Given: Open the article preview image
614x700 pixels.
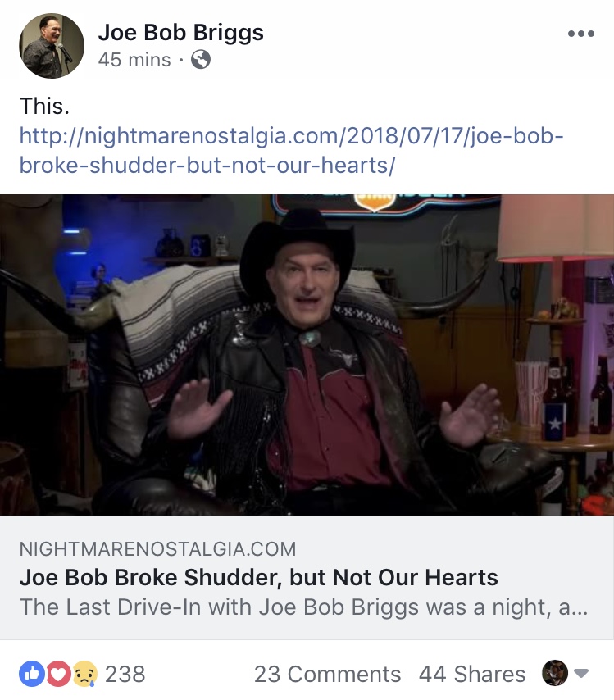Looking at the screenshot, I should [307, 354].
